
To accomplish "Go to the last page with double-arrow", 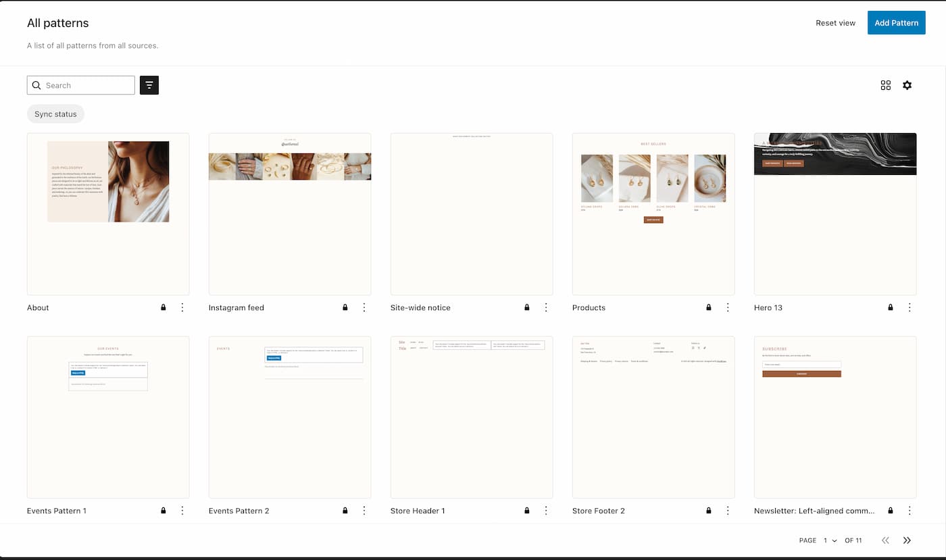I will coord(907,540).
